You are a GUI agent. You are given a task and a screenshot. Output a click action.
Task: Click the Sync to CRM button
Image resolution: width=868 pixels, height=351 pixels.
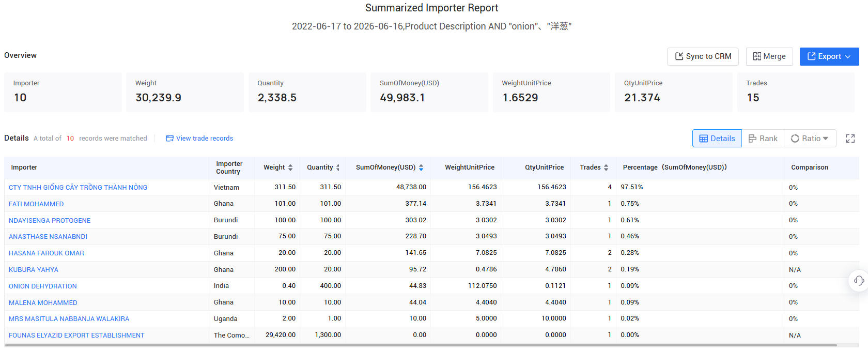[703, 56]
